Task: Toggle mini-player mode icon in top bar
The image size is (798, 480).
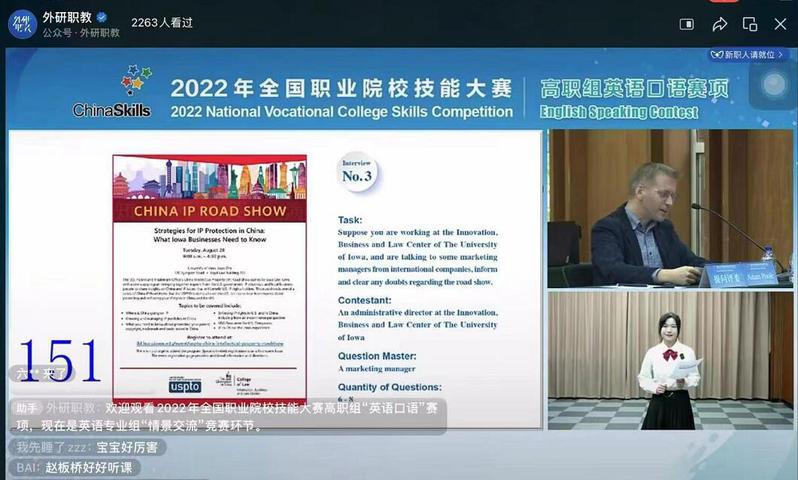Action: 686,24
